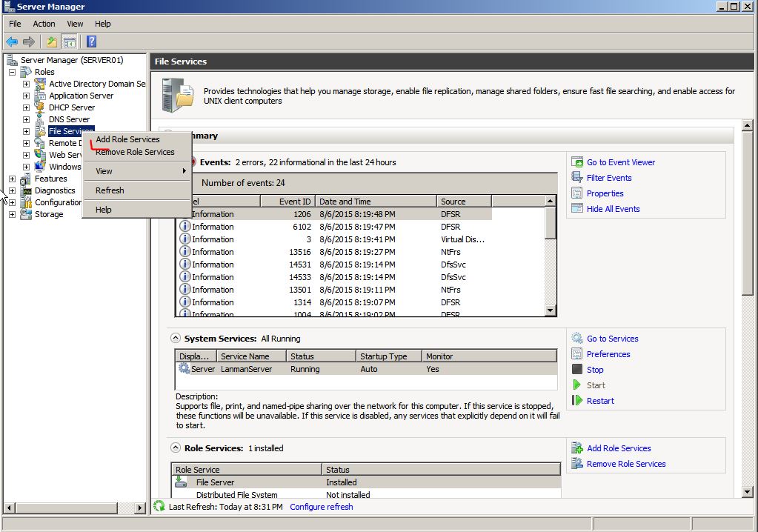Expand the Application Server node
Screen dimensions: 758x532
click(x=26, y=96)
